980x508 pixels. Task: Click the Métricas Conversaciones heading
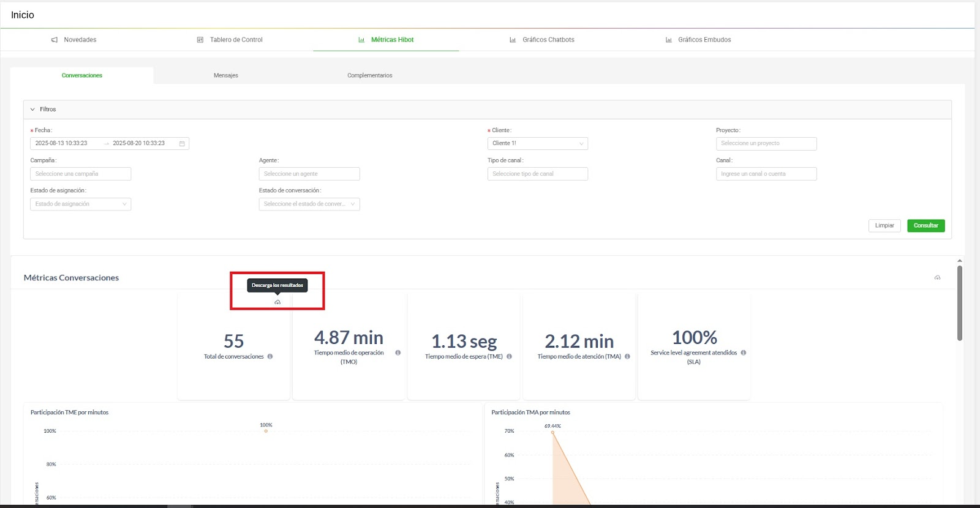pyautogui.click(x=71, y=278)
